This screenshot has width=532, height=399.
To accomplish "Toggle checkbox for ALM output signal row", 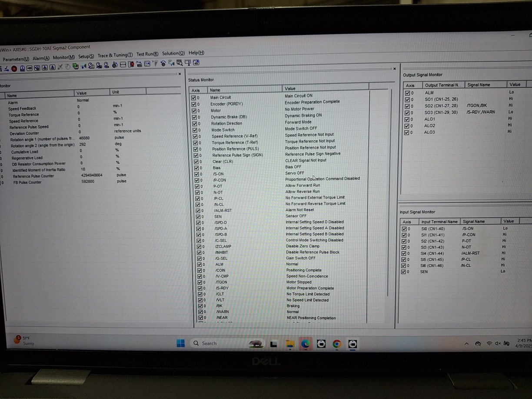I will 407,93.
